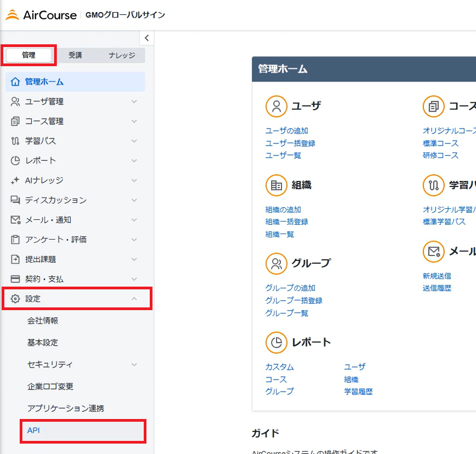Open アプリケーション連携 under 設定

tap(66, 408)
